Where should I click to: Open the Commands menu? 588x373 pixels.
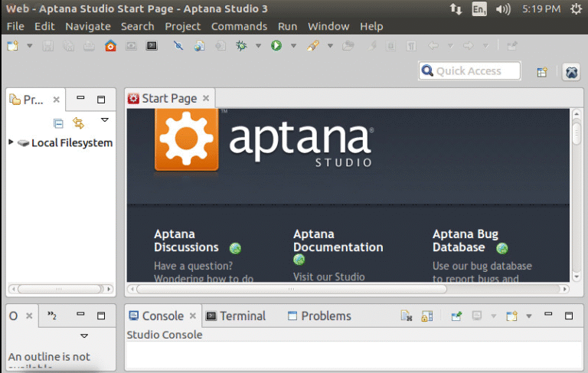point(239,26)
